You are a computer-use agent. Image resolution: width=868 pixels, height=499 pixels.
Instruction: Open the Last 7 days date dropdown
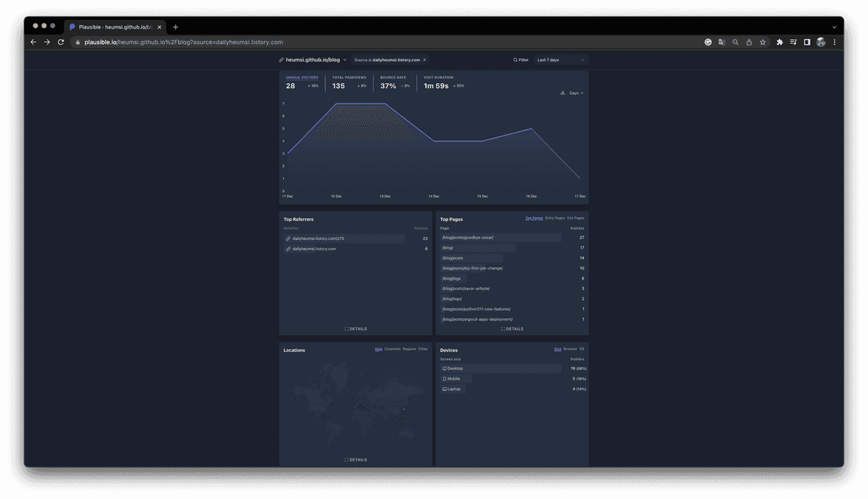(x=561, y=60)
